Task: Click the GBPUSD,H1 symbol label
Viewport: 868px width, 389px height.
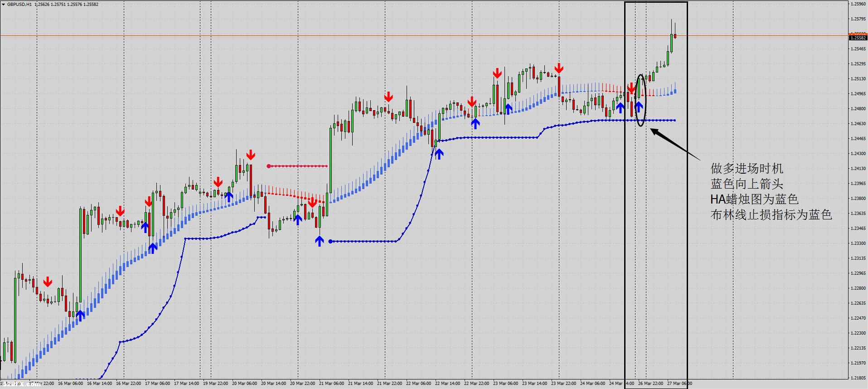Action: point(19,5)
